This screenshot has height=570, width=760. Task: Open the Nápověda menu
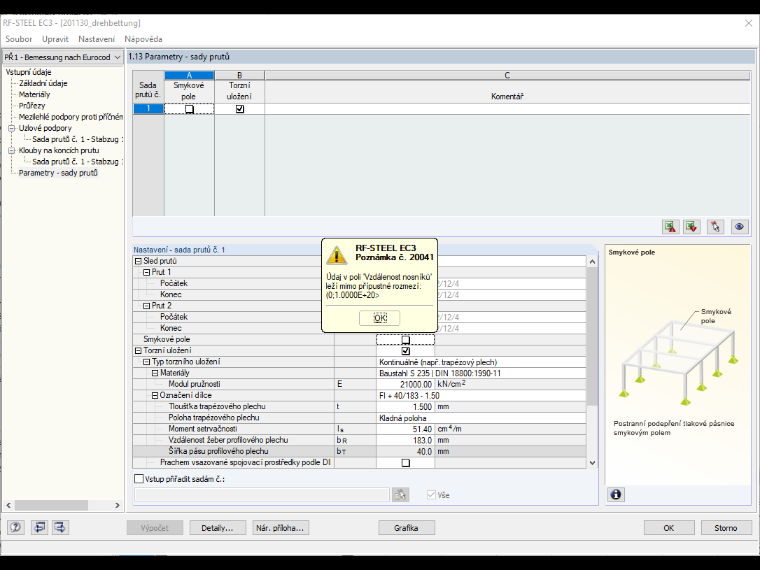(143, 39)
